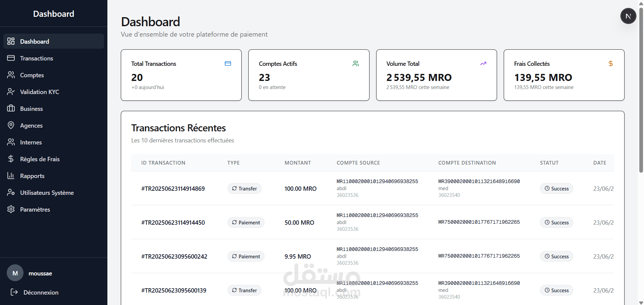Click the refresh icon in TR20250623114914450 Paiement badge

coord(234,222)
